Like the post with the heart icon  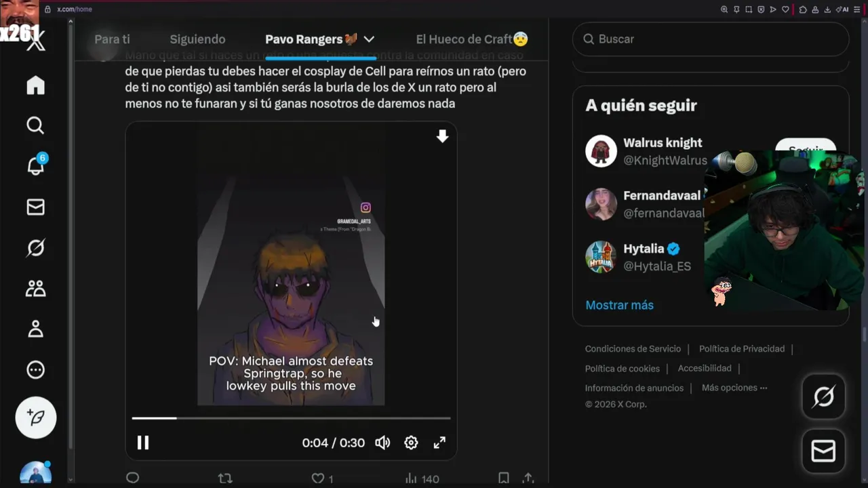pyautogui.click(x=317, y=478)
